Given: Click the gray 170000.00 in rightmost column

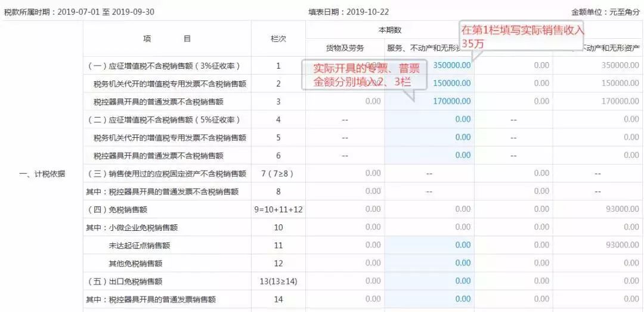Looking at the screenshot, I should pos(620,101).
